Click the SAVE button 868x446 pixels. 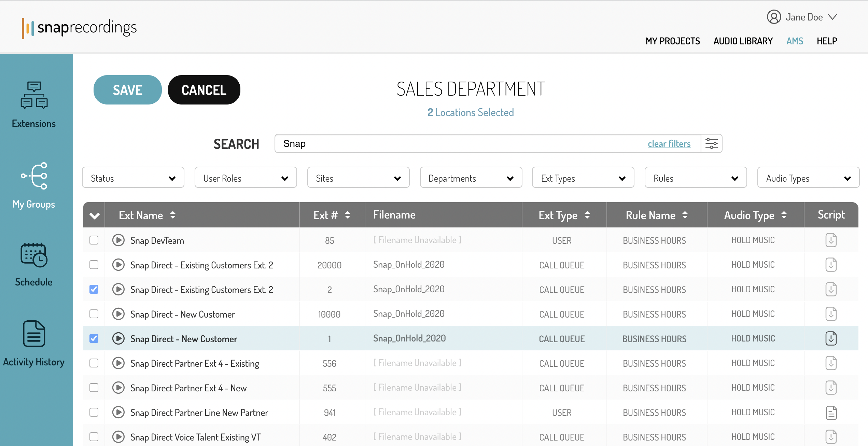127,90
